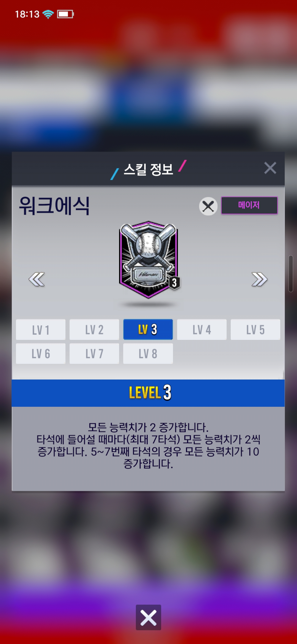Select active LV 3 level tab
The width and height of the screenshot is (297, 644).
pyautogui.click(x=148, y=329)
